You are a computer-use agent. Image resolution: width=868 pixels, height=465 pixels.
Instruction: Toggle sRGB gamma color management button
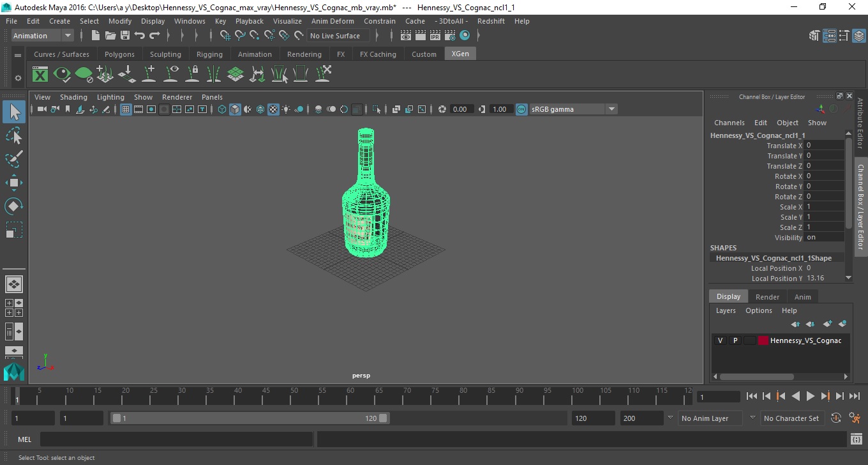[x=521, y=109]
